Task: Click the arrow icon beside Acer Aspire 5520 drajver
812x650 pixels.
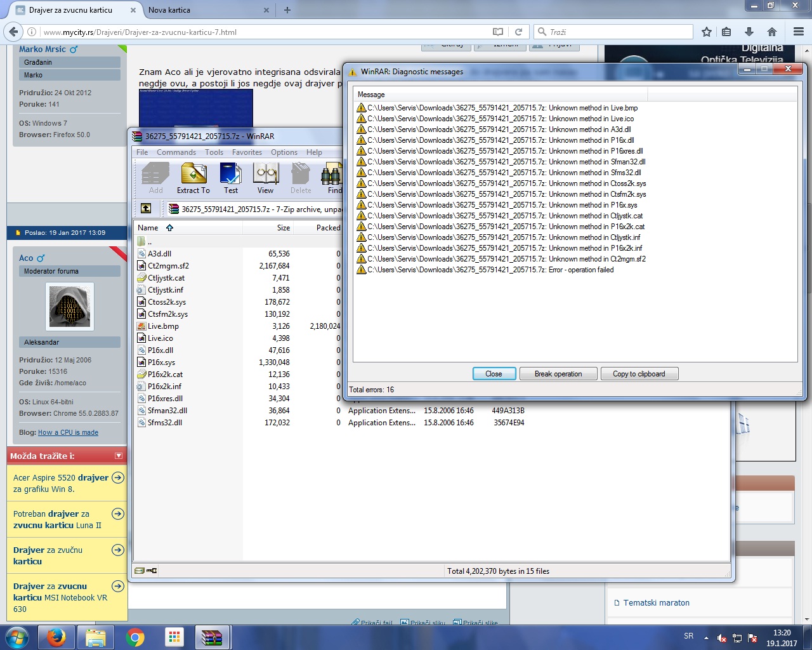Action: pyautogui.click(x=118, y=477)
